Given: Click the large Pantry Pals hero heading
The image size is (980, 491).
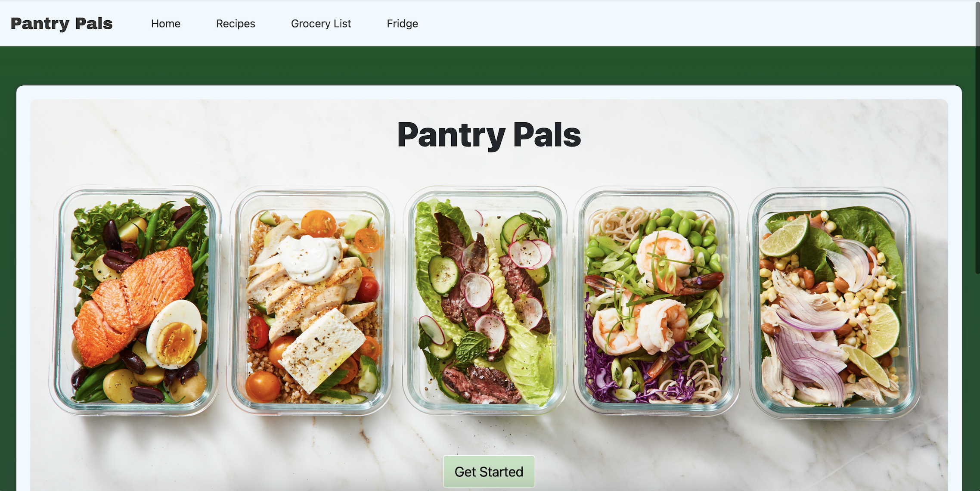Looking at the screenshot, I should [489, 135].
